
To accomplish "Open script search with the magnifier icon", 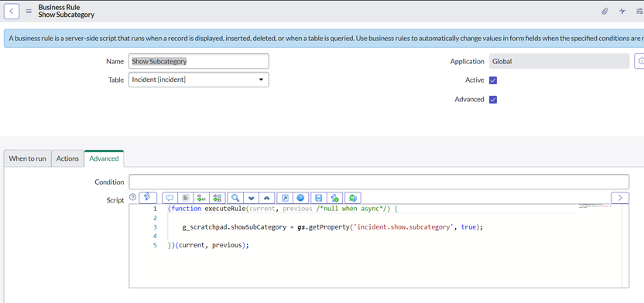I will 235,198.
